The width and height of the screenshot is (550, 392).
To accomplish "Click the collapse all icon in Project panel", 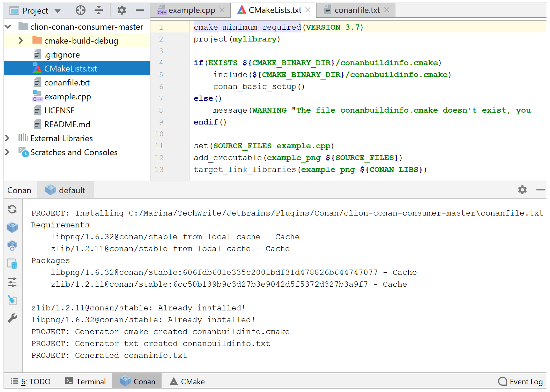I will pyautogui.click(x=99, y=10).
